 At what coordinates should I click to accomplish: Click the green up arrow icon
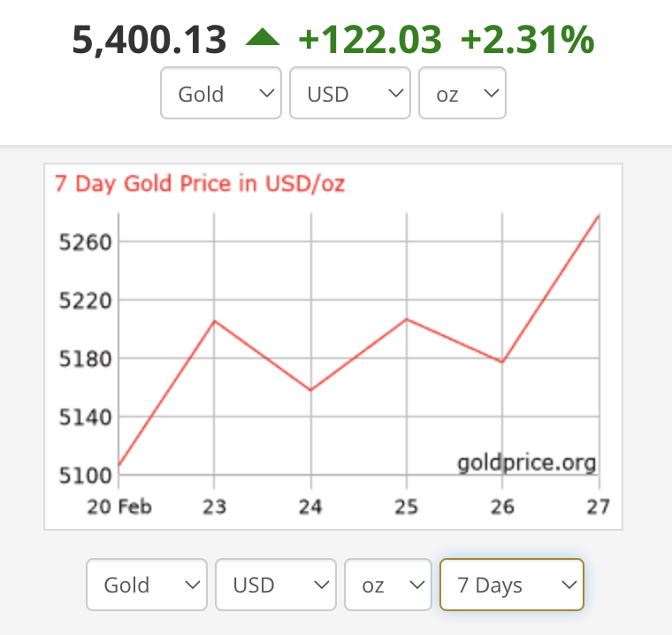coord(263,38)
